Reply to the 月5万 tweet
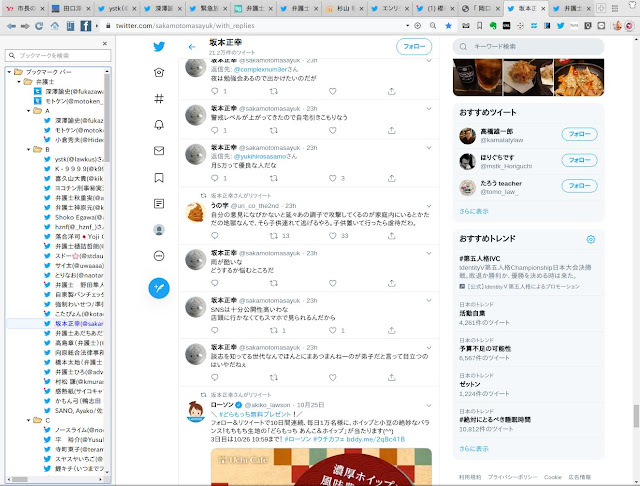The width and height of the screenshot is (640, 486). point(215,178)
